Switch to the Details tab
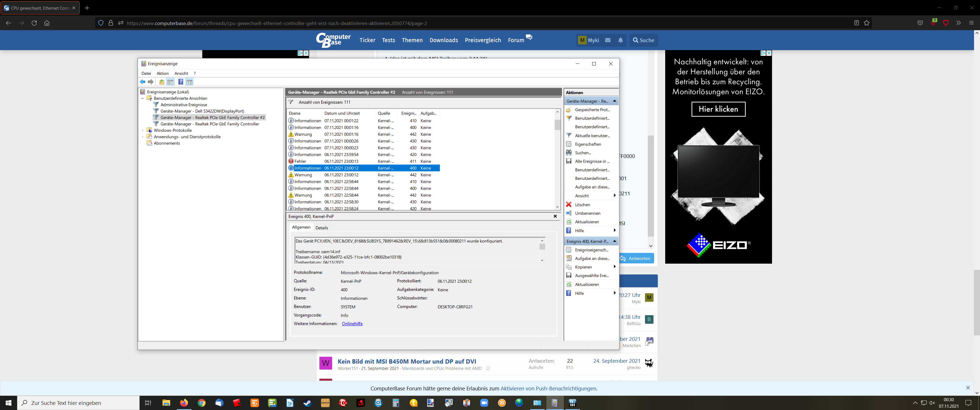 321,228
